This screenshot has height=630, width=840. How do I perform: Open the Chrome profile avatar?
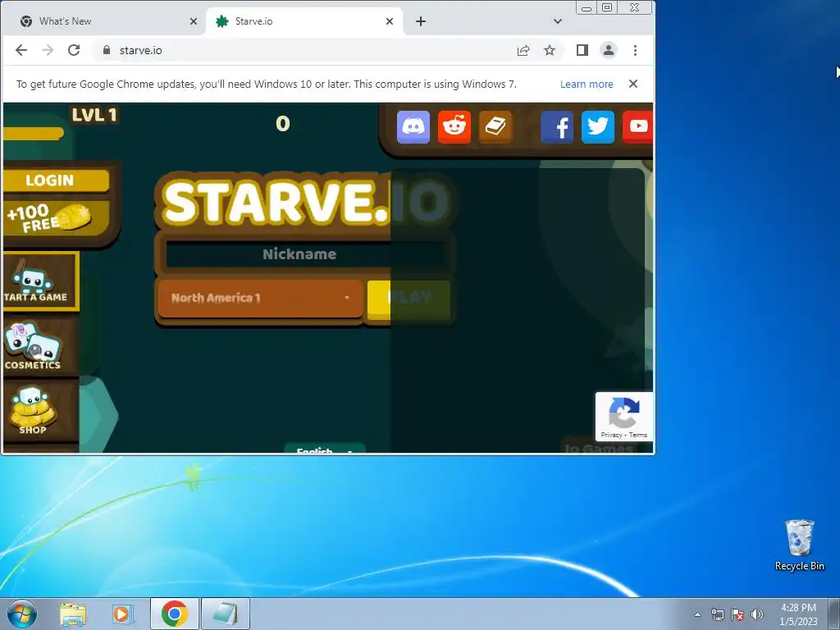609,50
